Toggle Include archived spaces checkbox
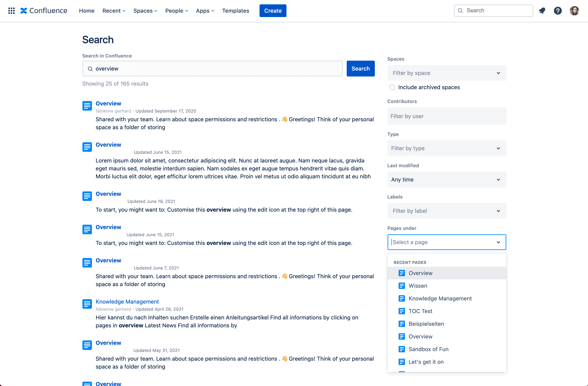 click(392, 87)
